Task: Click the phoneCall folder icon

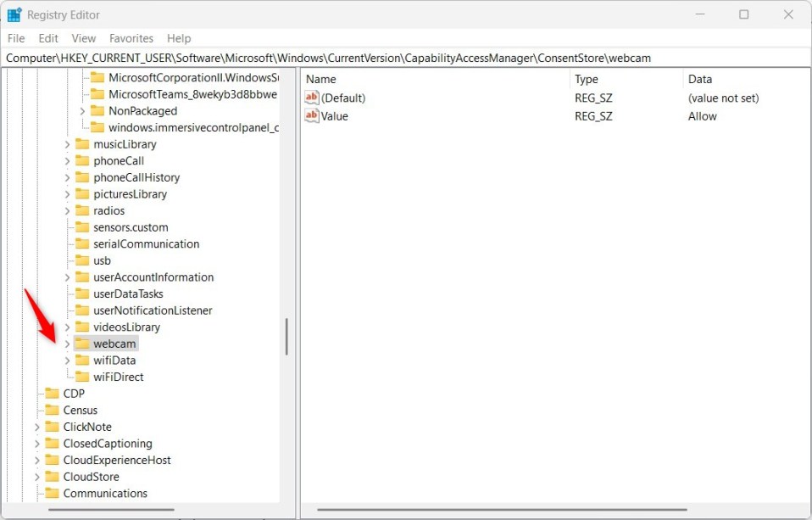Action: coord(82,160)
